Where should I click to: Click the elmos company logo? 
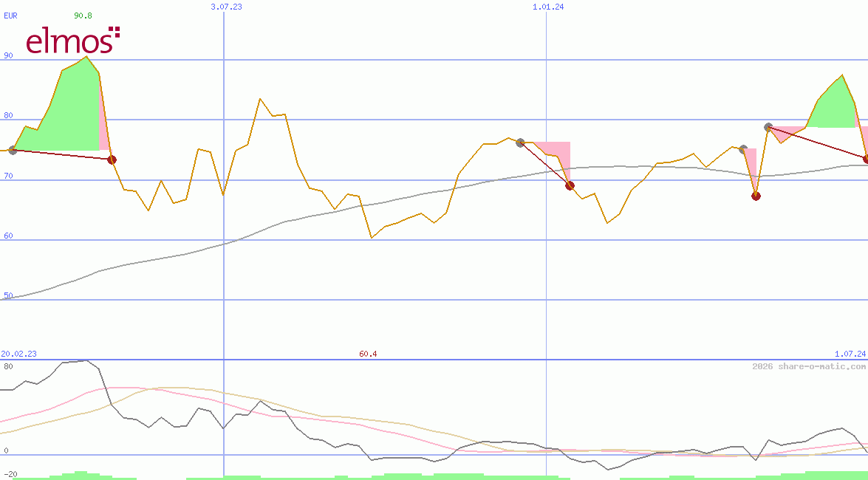pyautogui.click(x=72, y=41)
